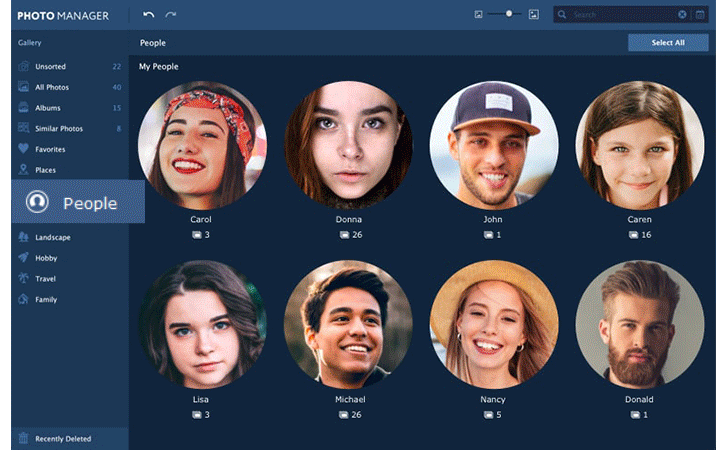728x450 pixels.
Task: Clear the search field with the X icon
Action: tap(682, 14)
